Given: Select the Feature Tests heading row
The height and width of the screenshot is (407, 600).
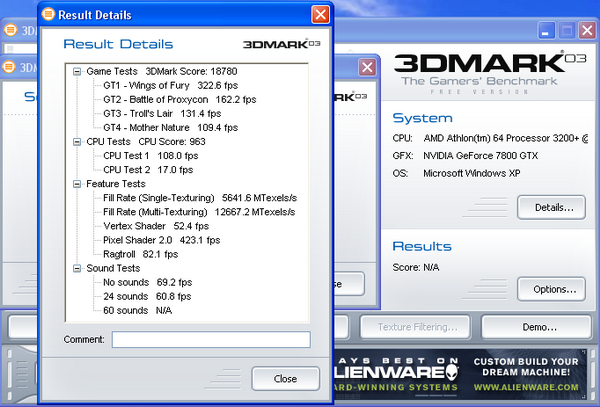Looking at the screenshot, I should pos(116,184).
